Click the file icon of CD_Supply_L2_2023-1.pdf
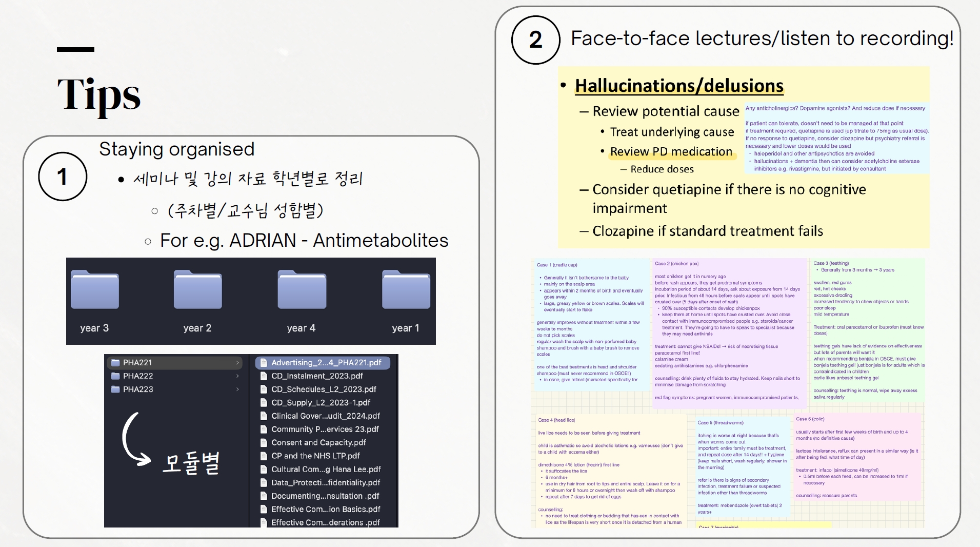This screenshot has width=980, height=547. coord(264,402)
